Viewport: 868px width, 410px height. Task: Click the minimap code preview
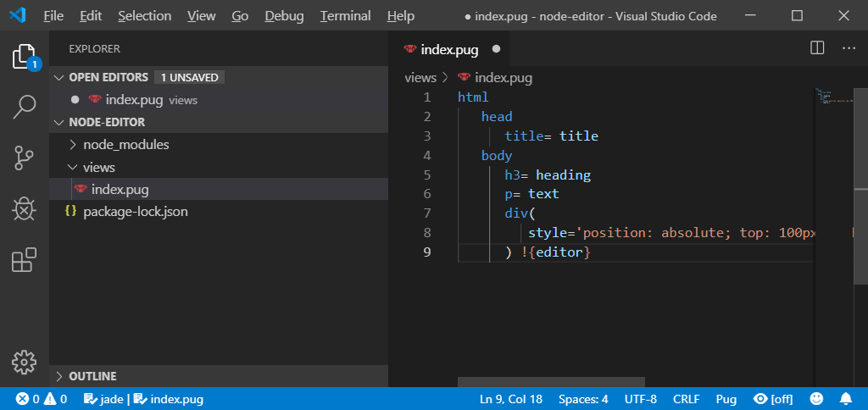833,96
